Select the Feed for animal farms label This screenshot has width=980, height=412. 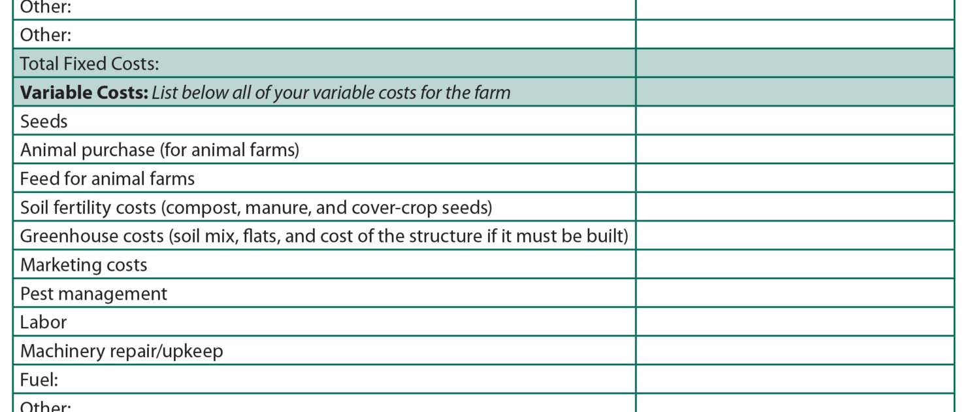pos(107,179)
